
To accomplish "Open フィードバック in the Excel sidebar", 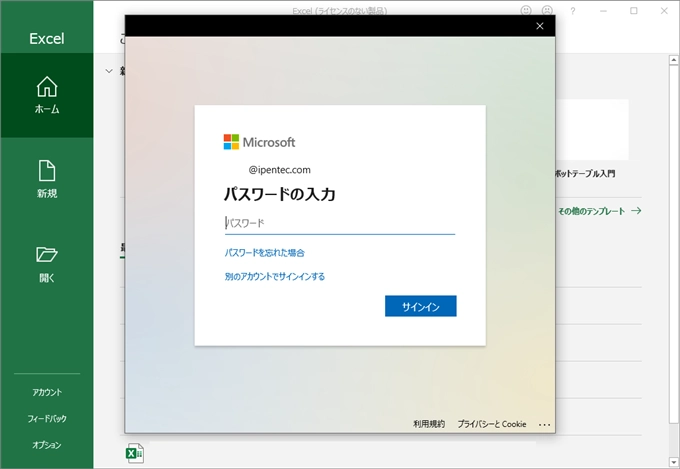I will click(47, 419).
